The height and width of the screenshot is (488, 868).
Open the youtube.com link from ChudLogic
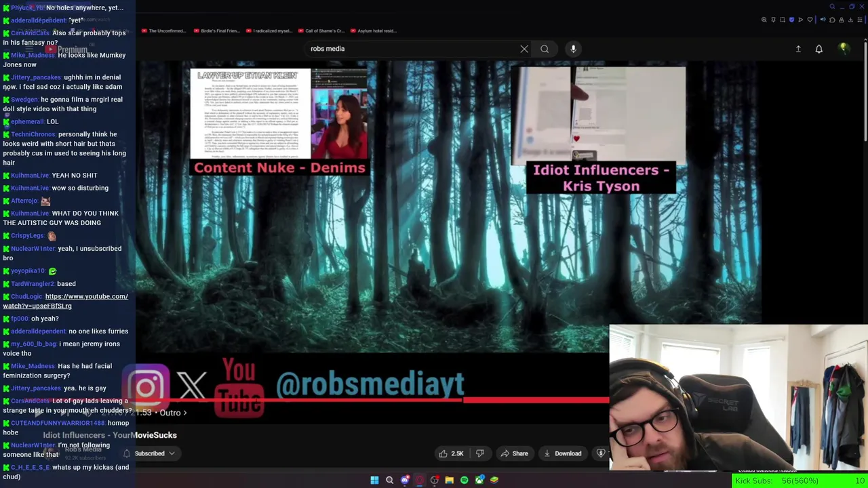click(x=65, y=301)
